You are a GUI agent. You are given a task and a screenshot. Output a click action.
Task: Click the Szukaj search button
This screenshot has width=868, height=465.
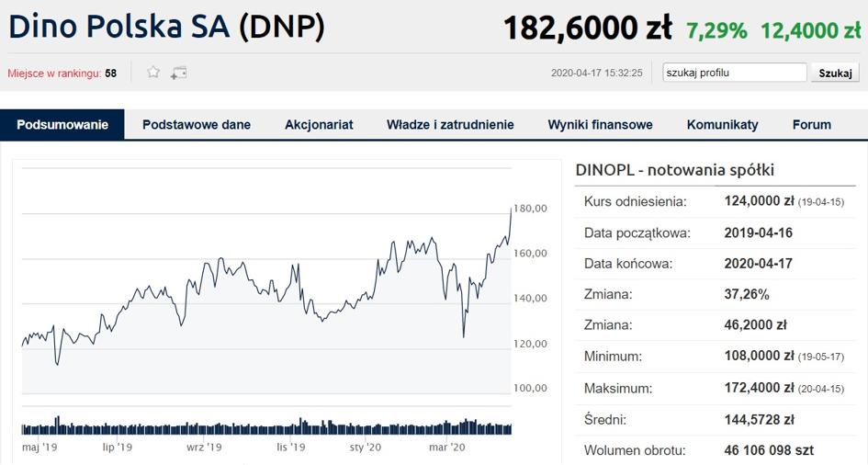pyautogui.click(x=835, y=74)
